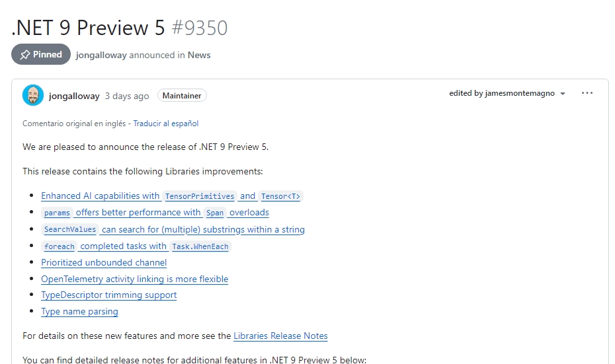615x364 pixels.
Task: Click the Pinned badge label
Action: (47, 54)
